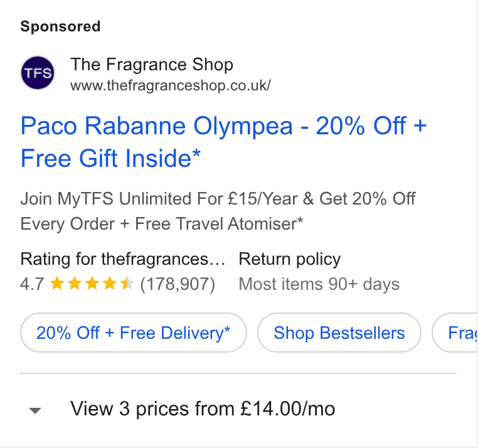
Task: Click the £14.00/mo price text
Action: pyautogui.click(x=288, y=408)
